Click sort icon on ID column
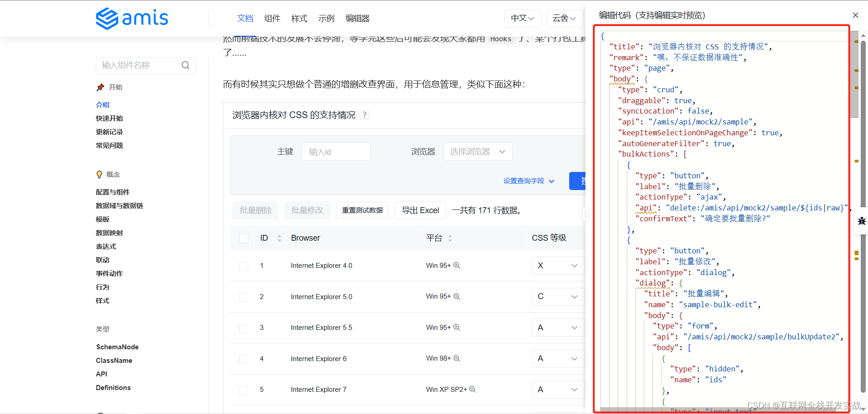The width and height of the screenshot is (868, 414). (279, 238)
